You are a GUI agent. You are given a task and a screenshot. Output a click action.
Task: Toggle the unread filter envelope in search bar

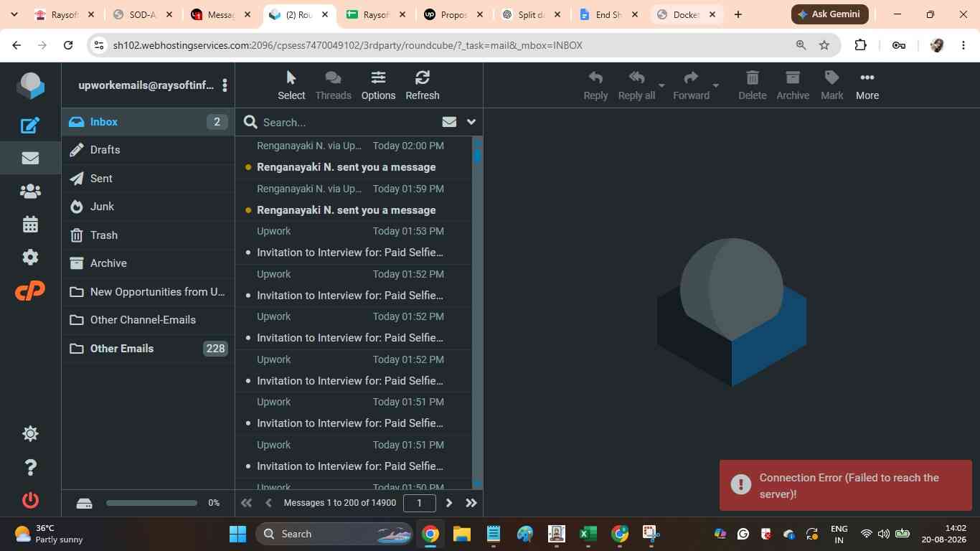tap(449, 122)
